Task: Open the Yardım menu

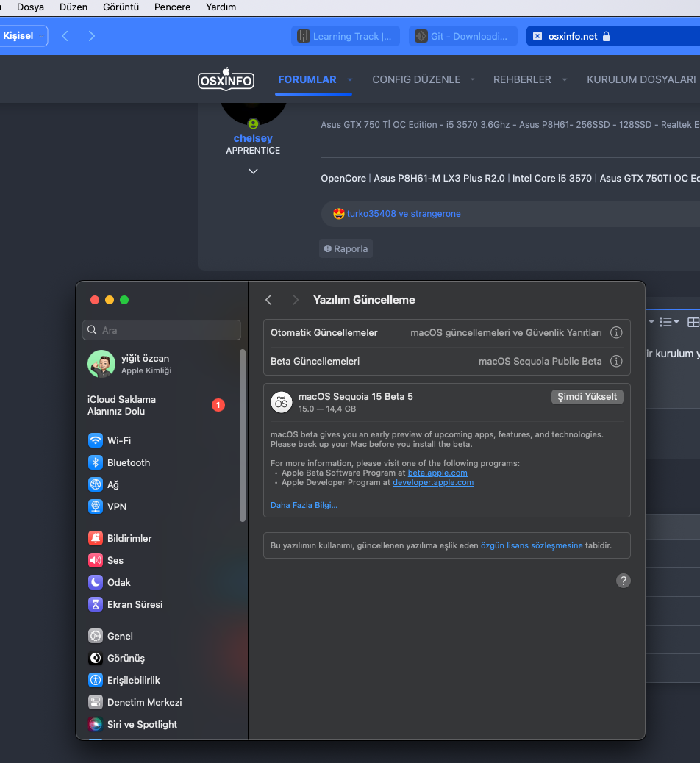Action: 221,7
